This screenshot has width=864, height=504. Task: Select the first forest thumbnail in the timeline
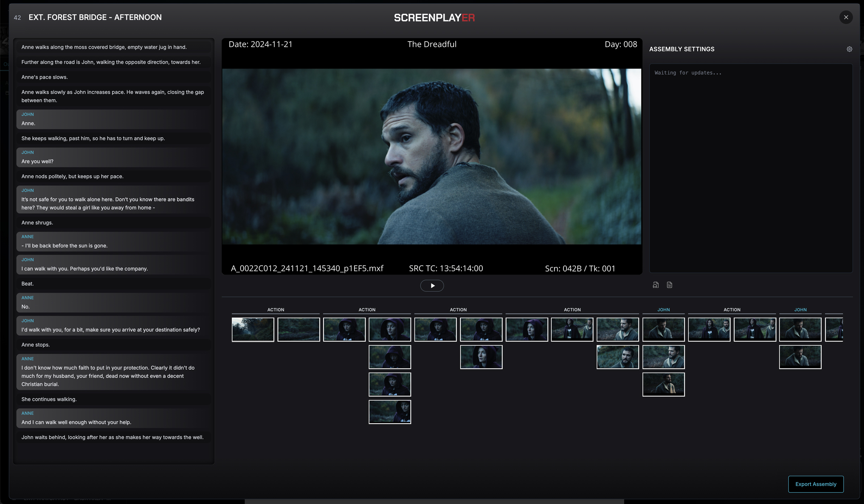click(x=253, y=329)
